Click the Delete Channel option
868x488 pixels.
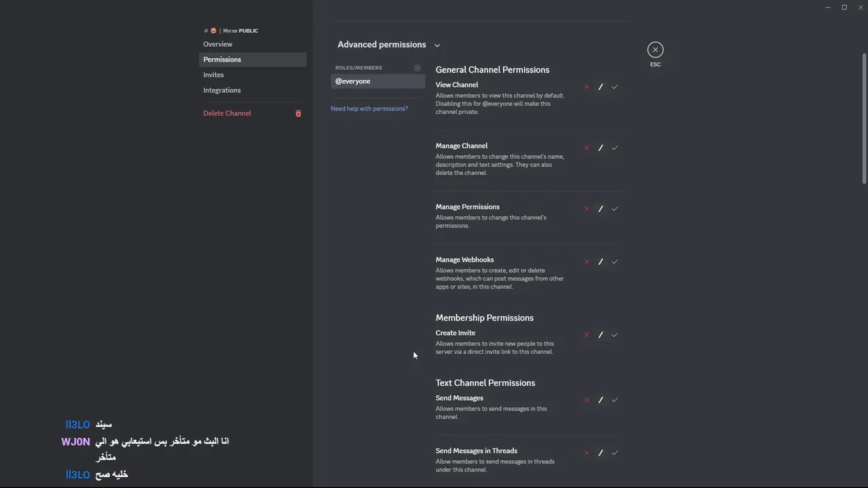pos(227,113)
